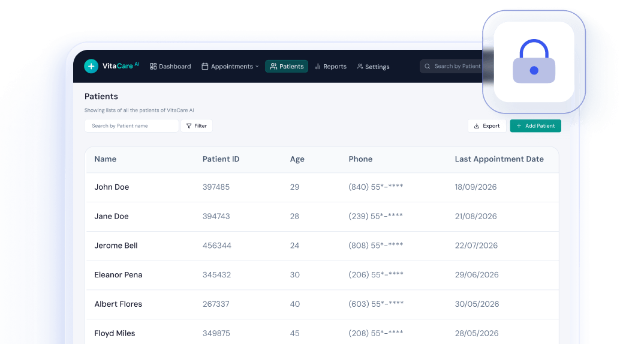Click the Reports bar chart icon

318,66
